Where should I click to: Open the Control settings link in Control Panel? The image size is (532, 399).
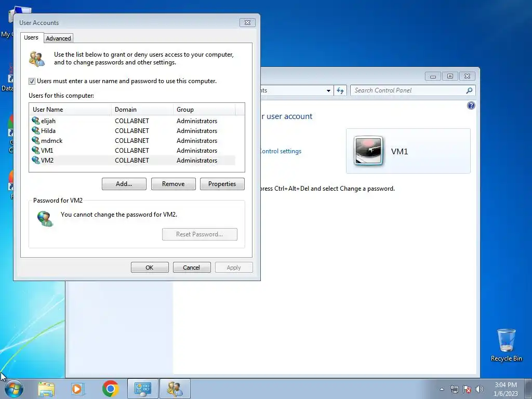pyautogui.click(x=280, y=151)
